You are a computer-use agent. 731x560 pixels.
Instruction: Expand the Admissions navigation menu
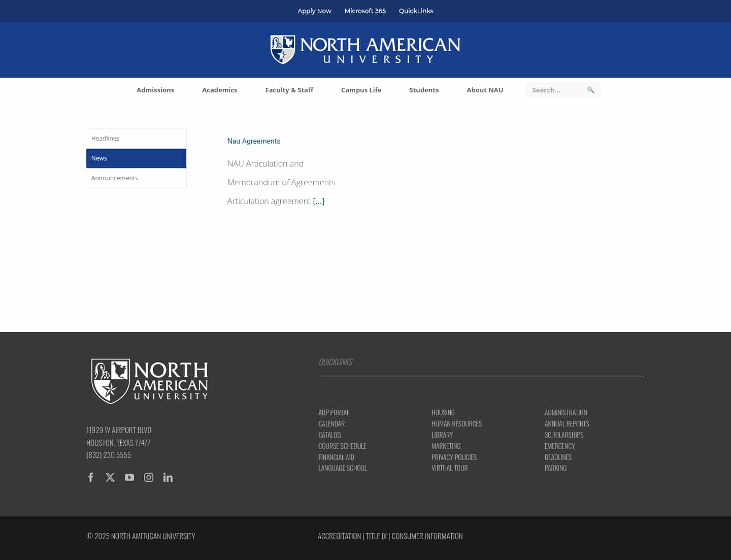pos(155,90)
